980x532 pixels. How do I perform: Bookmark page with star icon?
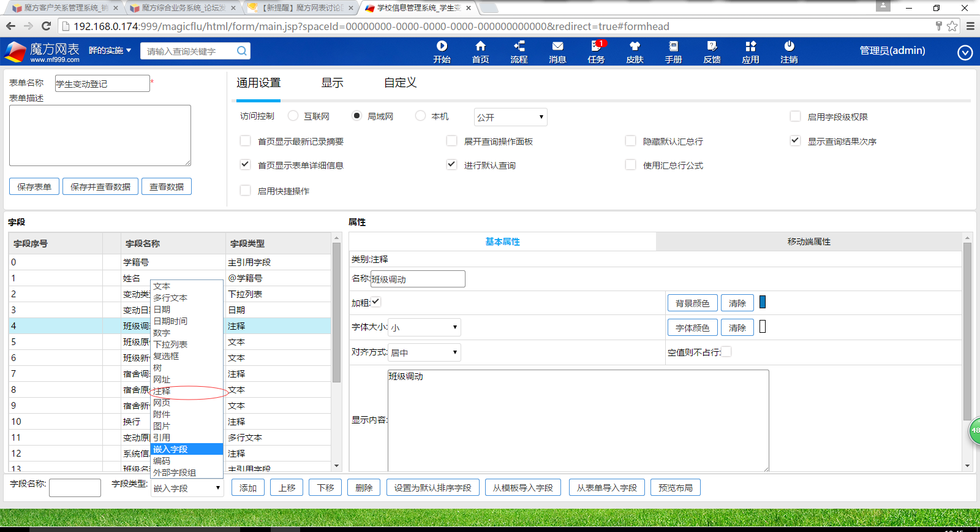(x=952, y=26)
